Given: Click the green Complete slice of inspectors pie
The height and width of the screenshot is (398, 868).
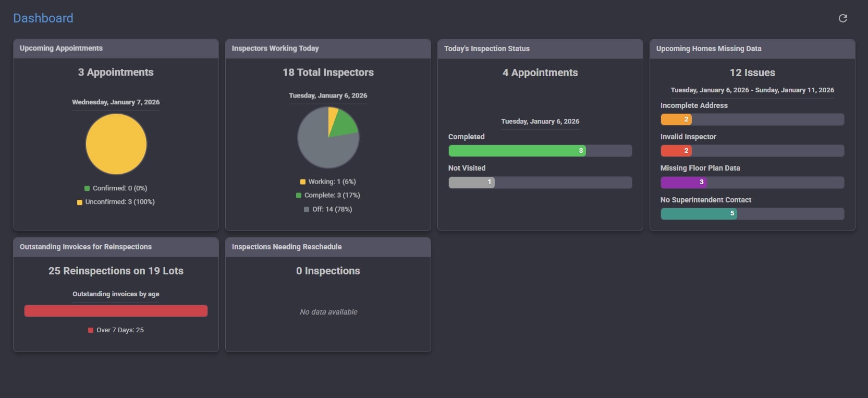Looking at the screenshot, I should click(x=344, y=124).
